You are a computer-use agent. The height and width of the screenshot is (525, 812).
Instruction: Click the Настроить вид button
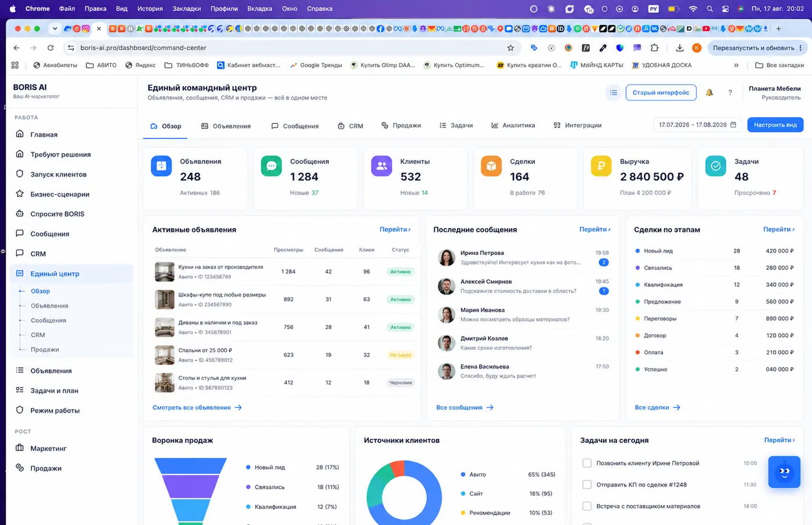click(775, 125)
